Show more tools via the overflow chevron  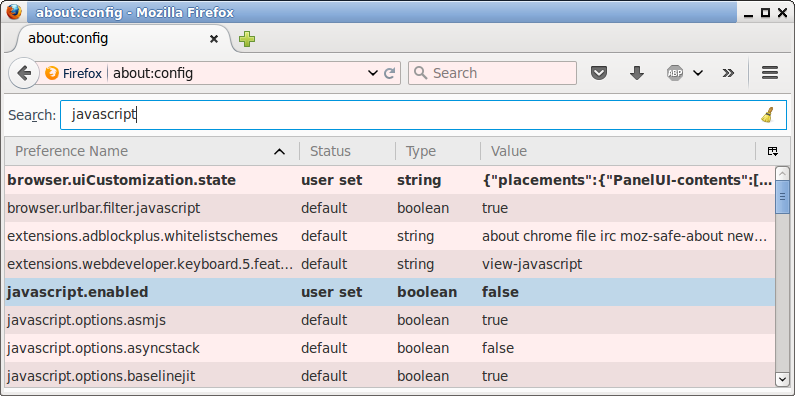click(728, 73)
